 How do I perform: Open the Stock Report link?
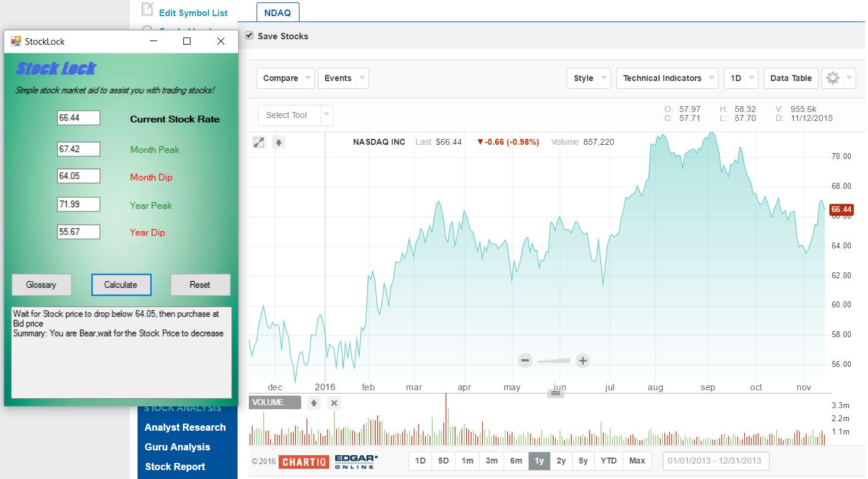[x=175, y=466]
